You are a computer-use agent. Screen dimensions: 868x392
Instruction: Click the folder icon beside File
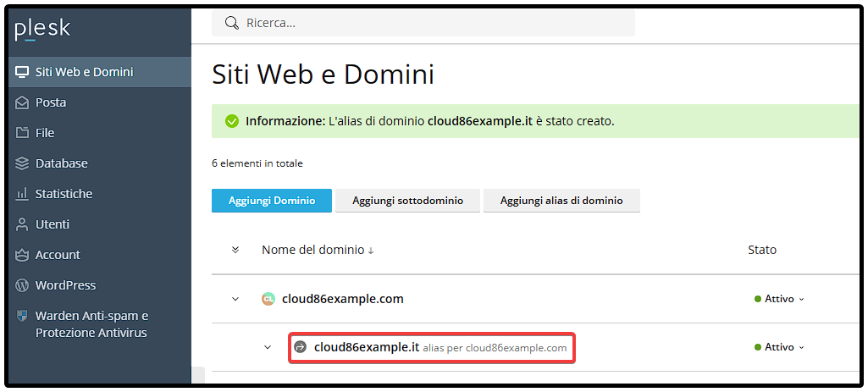21,133
